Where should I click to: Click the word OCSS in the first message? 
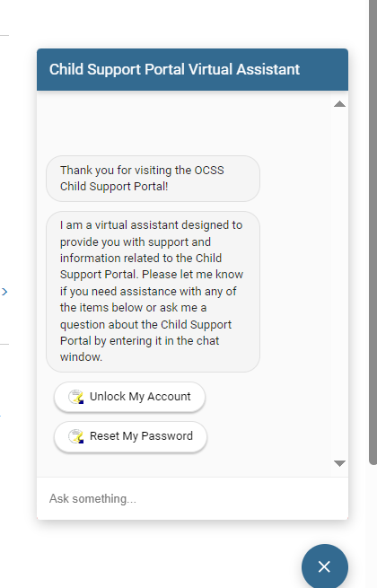click(x=209, y=171)
